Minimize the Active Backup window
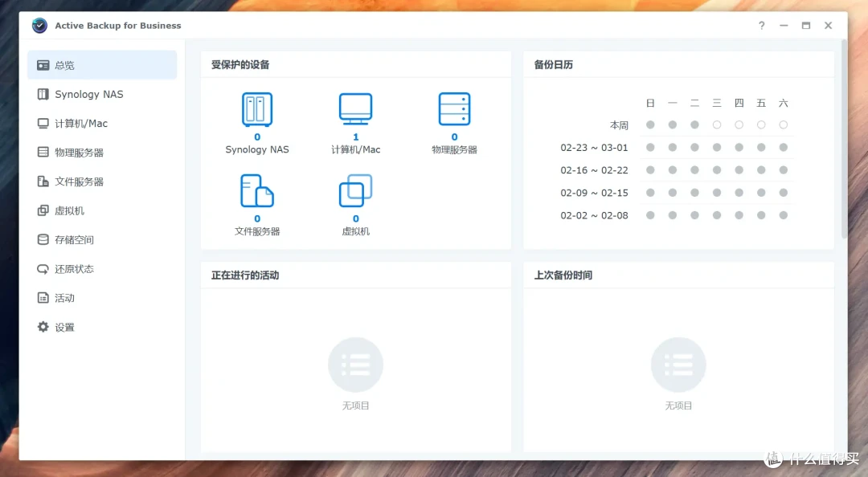Viewport: 868px width, 477px height. (x=784, y=26)
